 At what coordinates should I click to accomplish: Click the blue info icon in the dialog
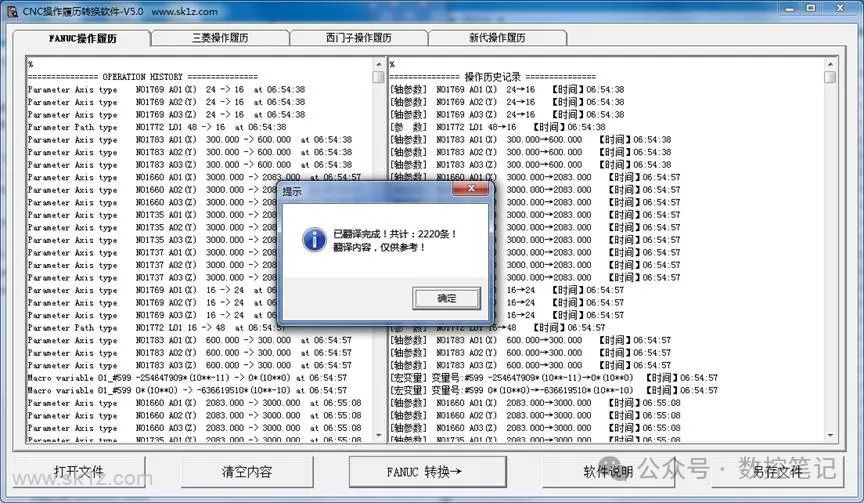[x=314, y=240]
